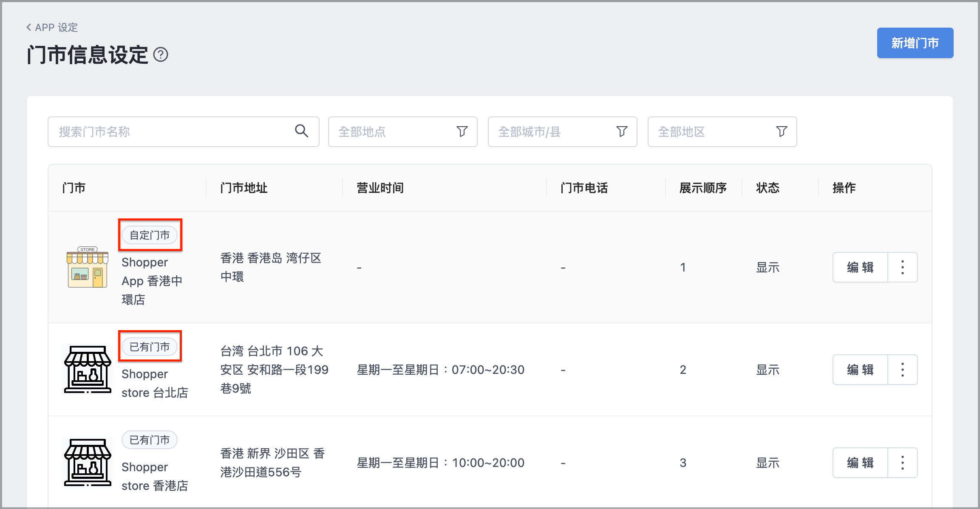Open more options for Shopper store 香港店

pos(903,463)
